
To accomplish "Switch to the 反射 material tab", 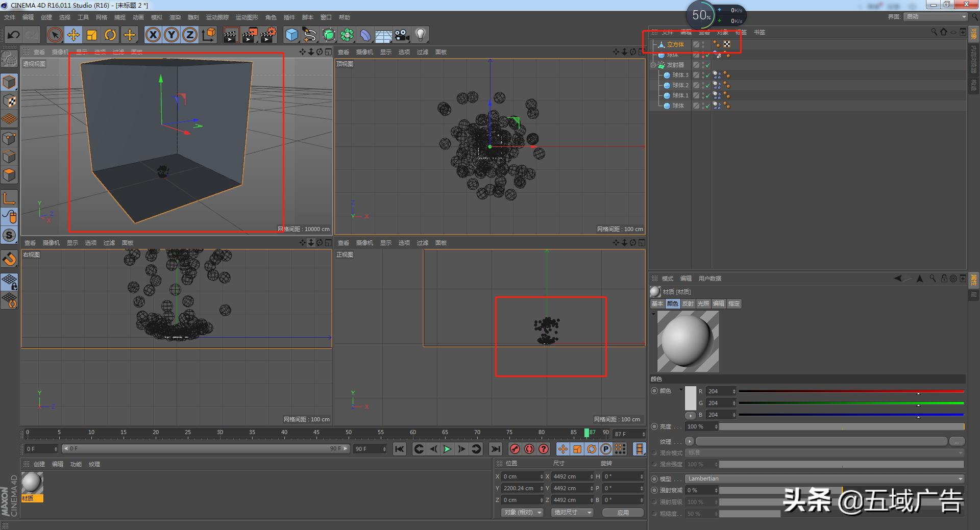I will point(688,304).
